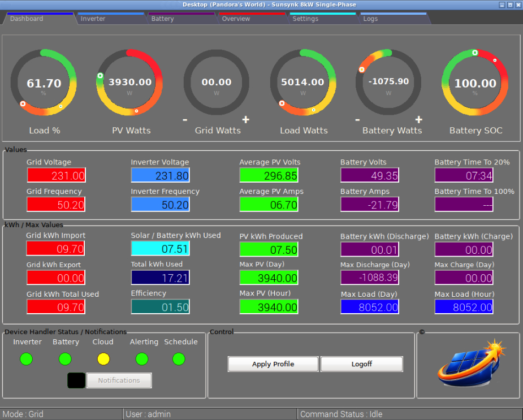Click the Apply Profile button
Screen dimensions: 523x420
click(273, 364)
